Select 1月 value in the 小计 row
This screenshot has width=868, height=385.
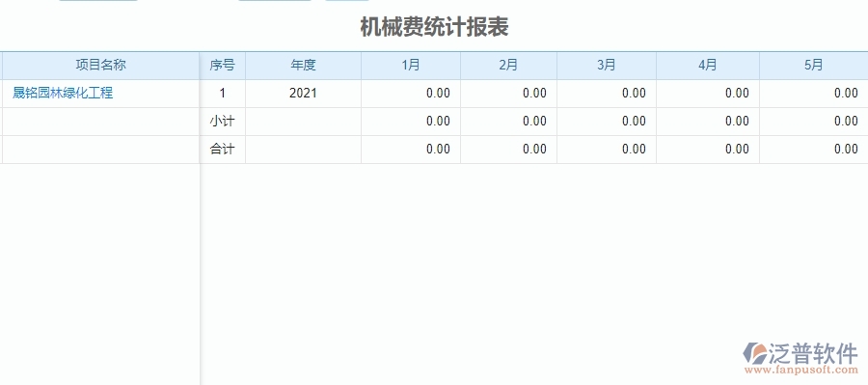tap(411, 122)
